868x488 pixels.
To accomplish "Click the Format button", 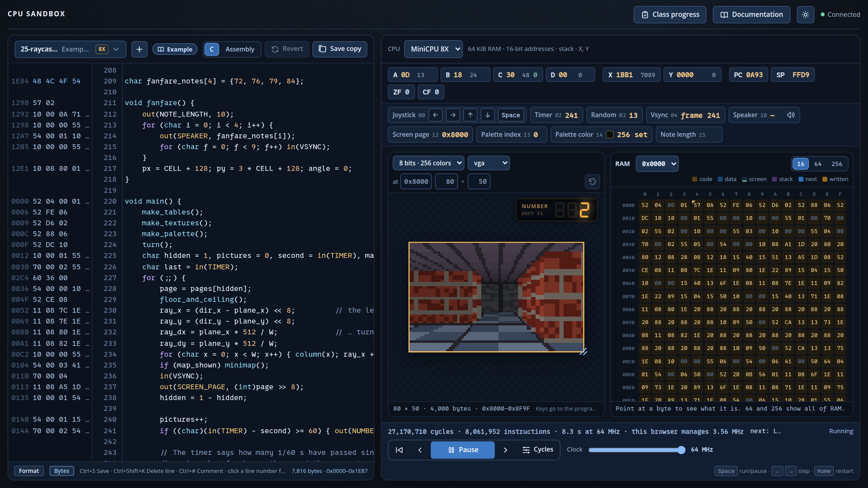I will click(29, 471).
